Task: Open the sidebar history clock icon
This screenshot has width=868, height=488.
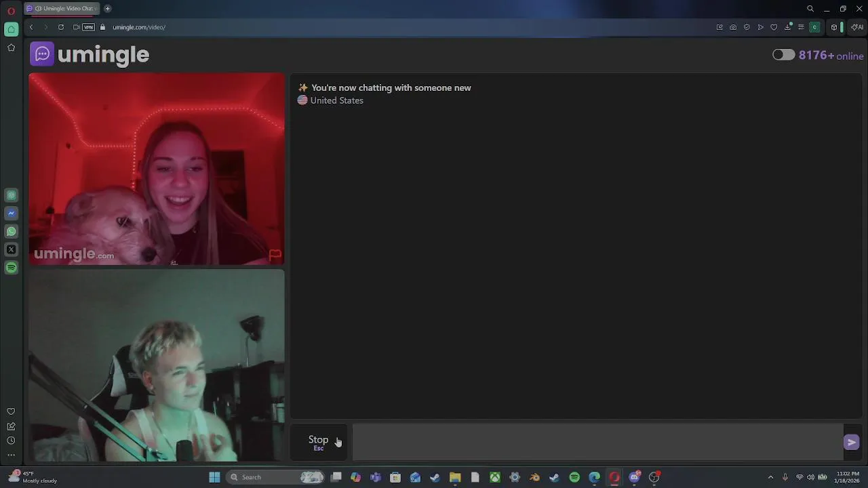Action: tap(11, 441)
